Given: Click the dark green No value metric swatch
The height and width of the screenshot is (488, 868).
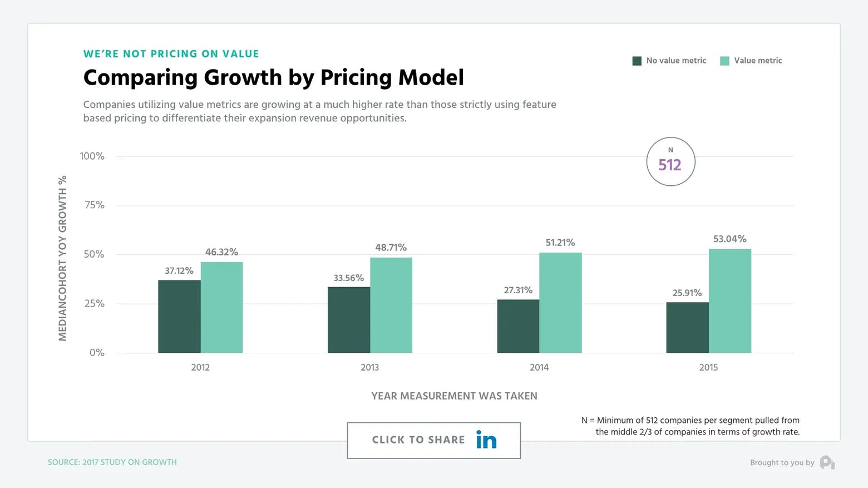Looking at the screenshot, I should coord(637,61).
